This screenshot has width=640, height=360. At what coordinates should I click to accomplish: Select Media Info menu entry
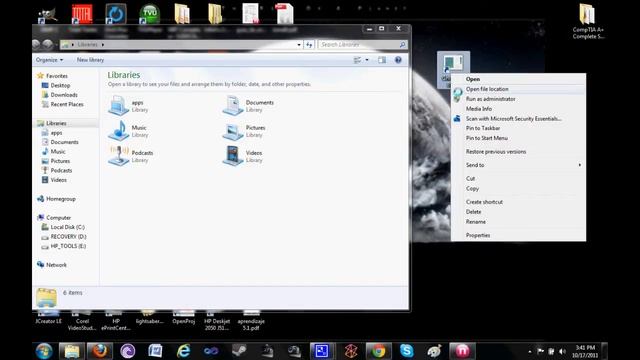click(518, 109)
